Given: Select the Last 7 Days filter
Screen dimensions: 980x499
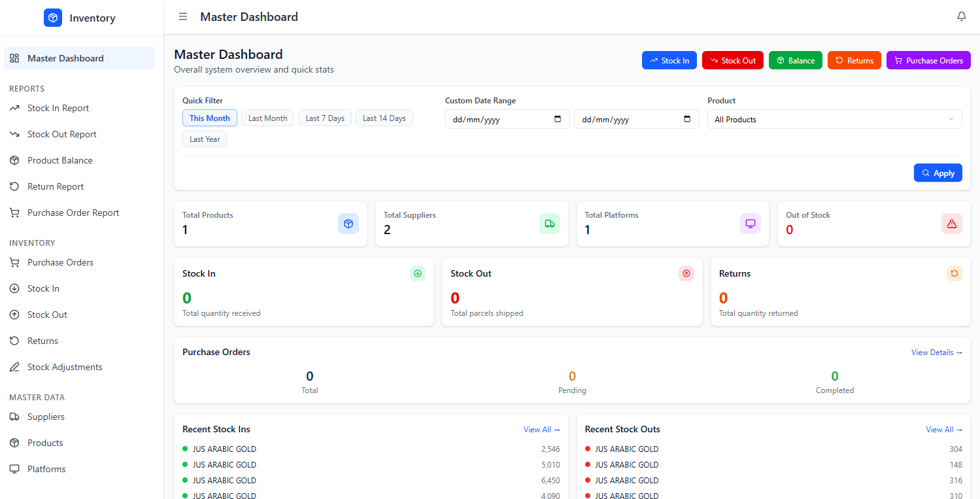Looking at the screenshot, I should [324, 118].
